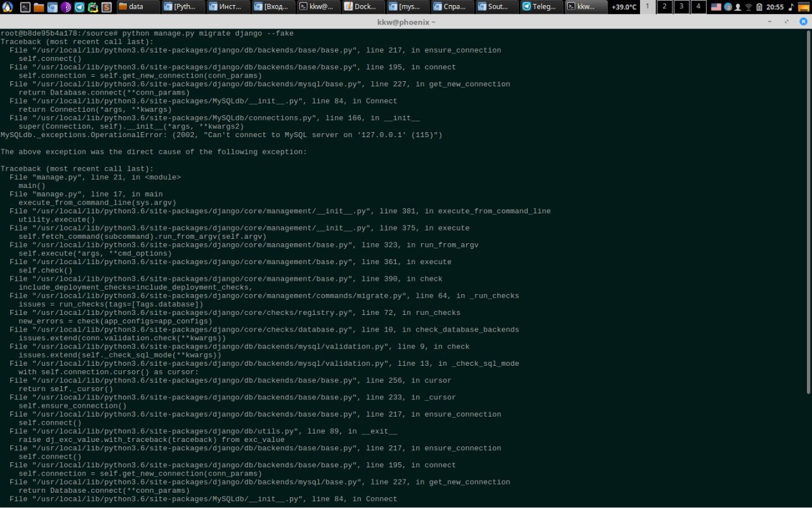This screenshot has width=812, height=508.
Task: Open the Wi-Fi network tray icon
Action: [x=749, y=7]
